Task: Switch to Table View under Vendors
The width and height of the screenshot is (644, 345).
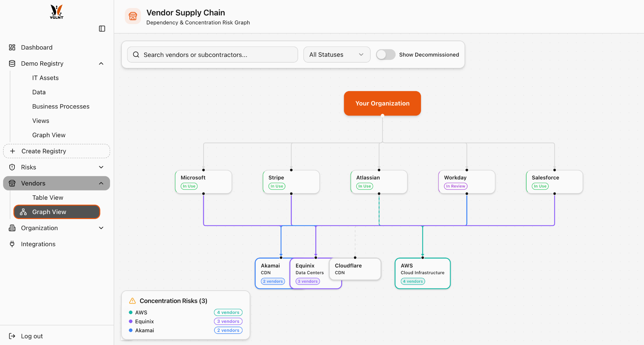Action: tap(48, 197)
